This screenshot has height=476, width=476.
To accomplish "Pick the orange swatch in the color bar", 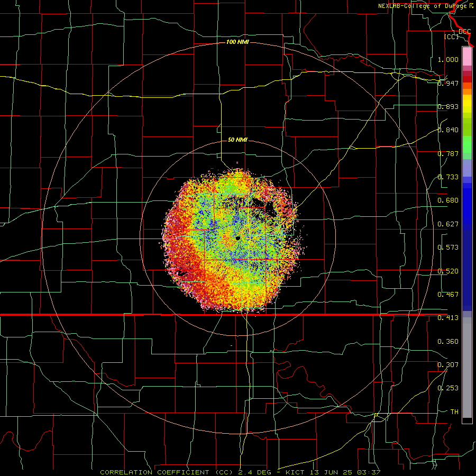I will (x=467, y=91).
